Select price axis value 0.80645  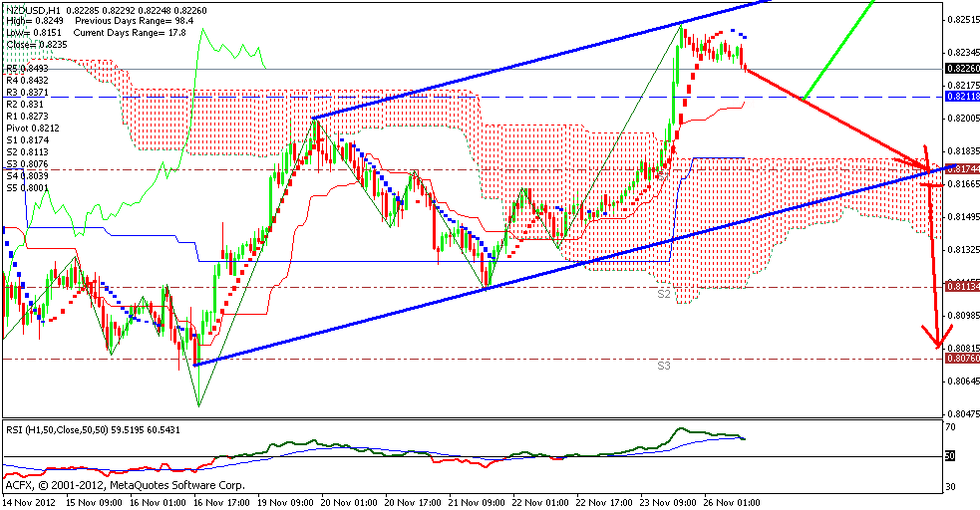[x=963, y=381]
